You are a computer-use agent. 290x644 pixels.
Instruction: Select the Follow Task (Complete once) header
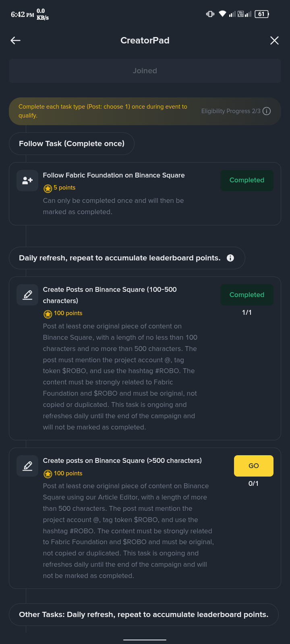point(72,144)
